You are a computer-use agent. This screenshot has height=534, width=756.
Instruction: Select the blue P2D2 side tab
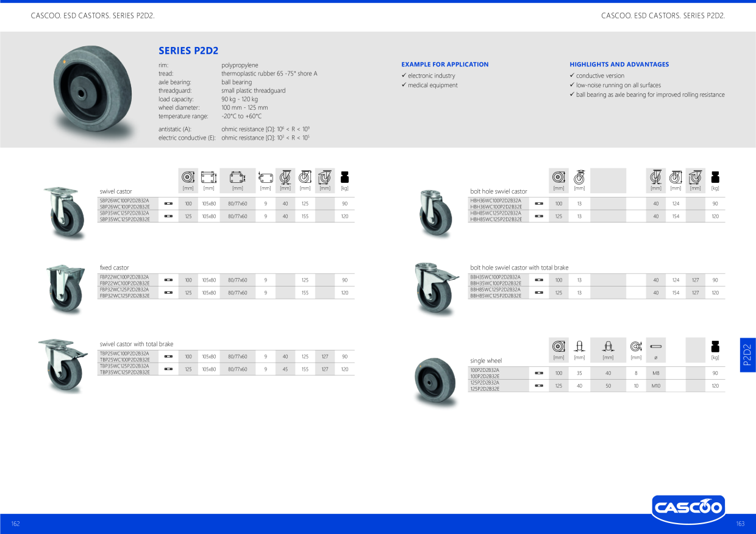point(747,355)
